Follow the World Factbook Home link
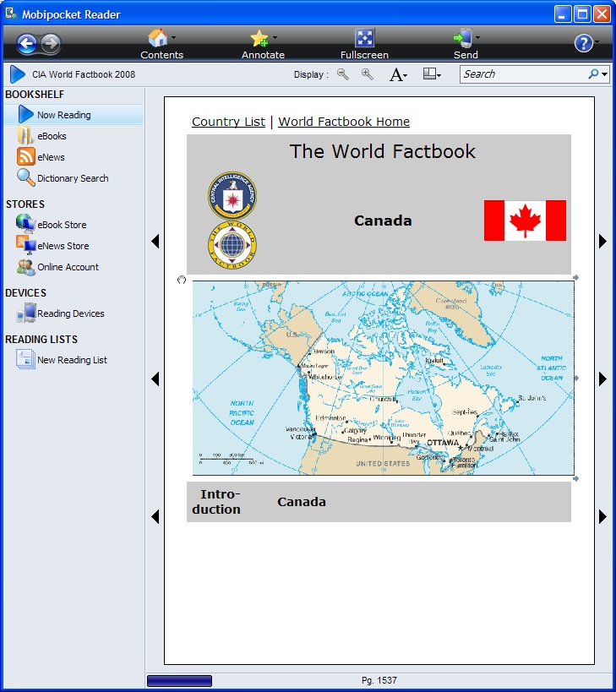Image resolution: width=616 pixels, height=692 pixels. coord(344,122)
